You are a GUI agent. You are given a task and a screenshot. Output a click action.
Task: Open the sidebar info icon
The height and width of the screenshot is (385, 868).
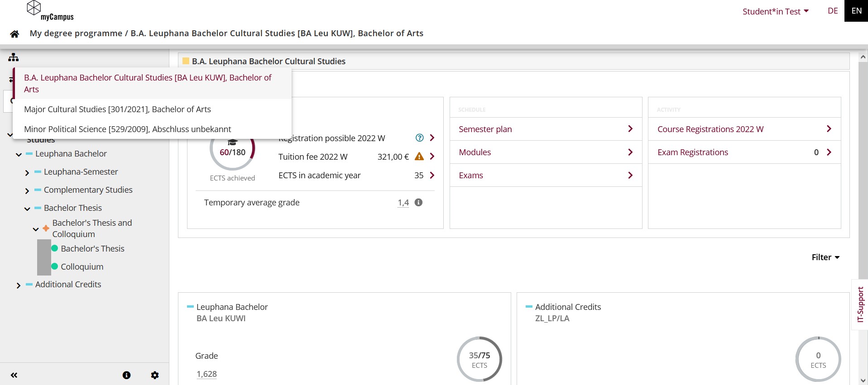(126, 375)
